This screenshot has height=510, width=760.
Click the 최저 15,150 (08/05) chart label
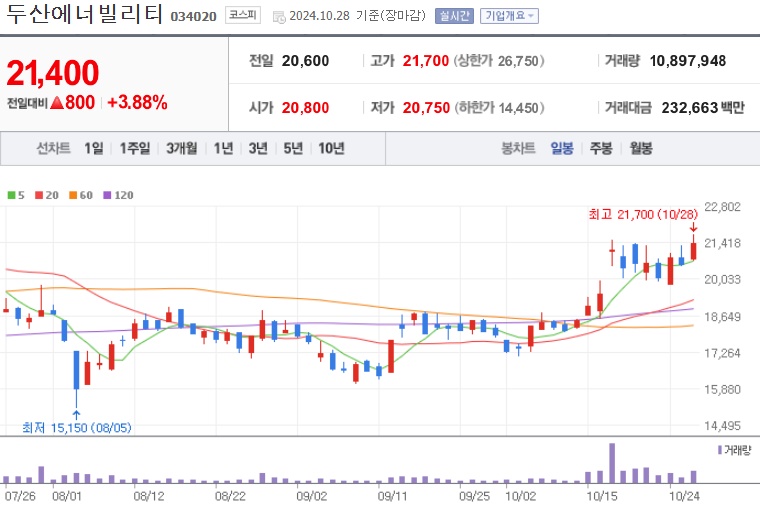coord(77,428)
